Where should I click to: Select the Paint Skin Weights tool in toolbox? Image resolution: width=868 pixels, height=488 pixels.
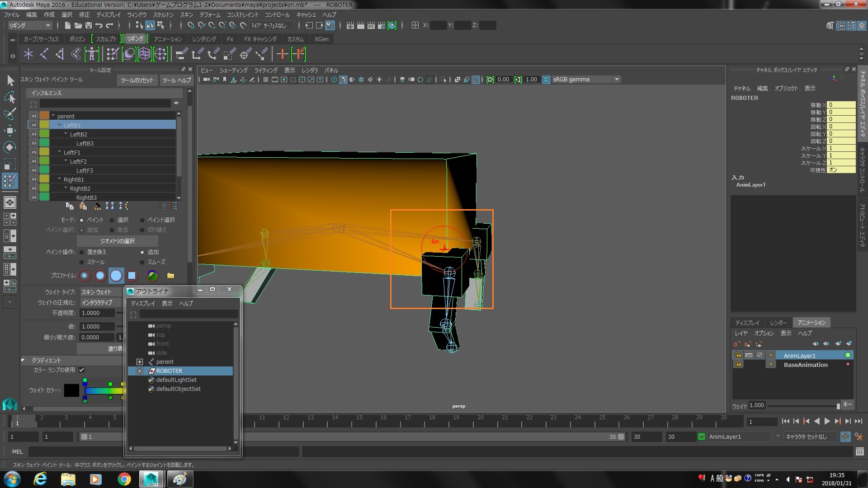click(9, 181)
